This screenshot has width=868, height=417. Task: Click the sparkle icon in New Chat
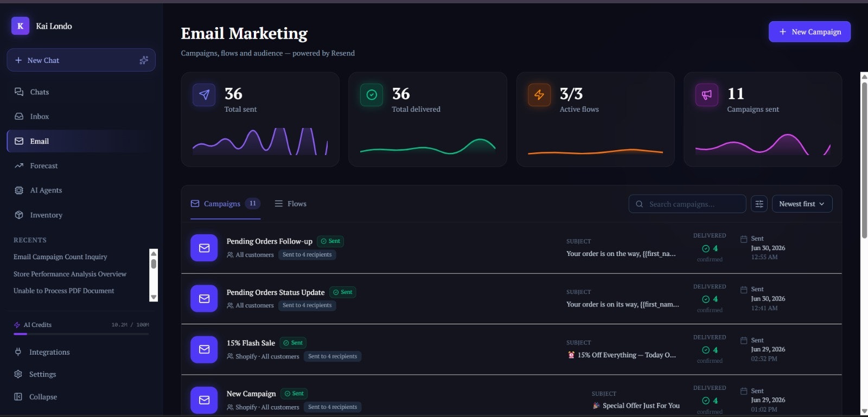click(x=144, y=60)
